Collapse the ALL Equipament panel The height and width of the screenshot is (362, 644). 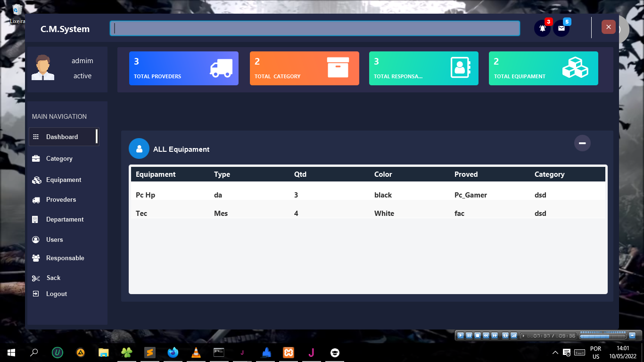pyautogui.click(x=582, y=143)
